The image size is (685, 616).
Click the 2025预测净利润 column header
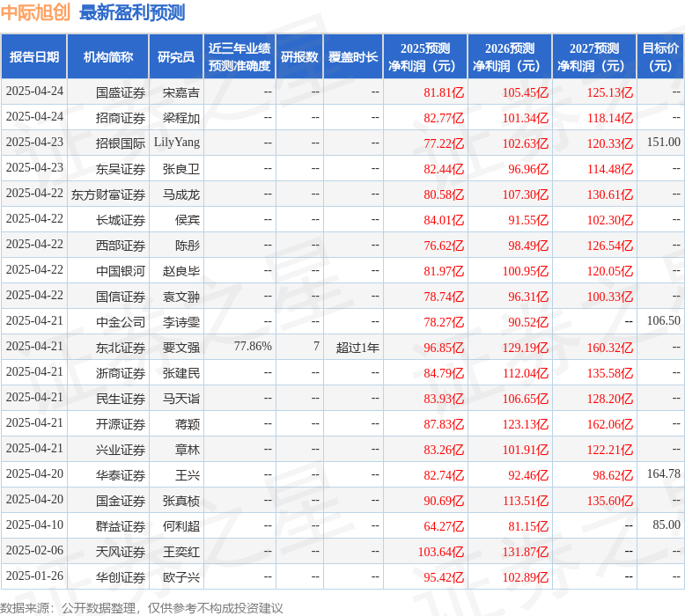[x=425, y=56]
